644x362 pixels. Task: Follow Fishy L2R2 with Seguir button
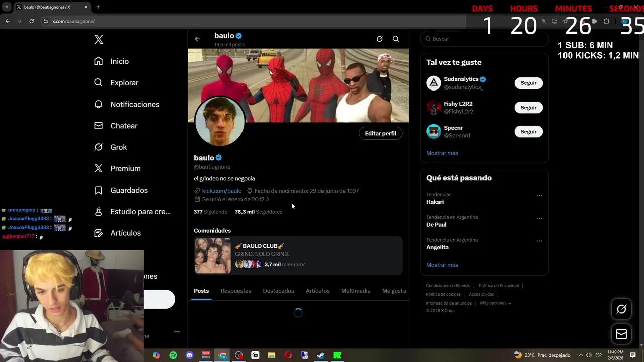pyautogui.click(x=528, y=107)
